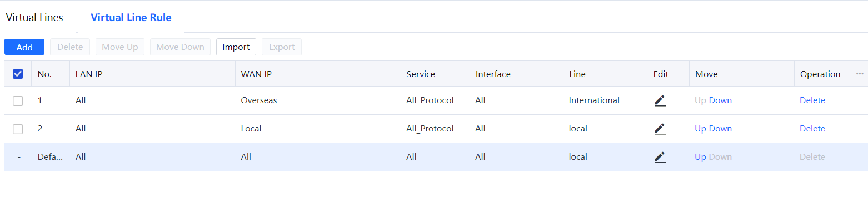This screenshot has width=868, height=223.
Task: Click the Line column header
Action: (x=577, y=74)
